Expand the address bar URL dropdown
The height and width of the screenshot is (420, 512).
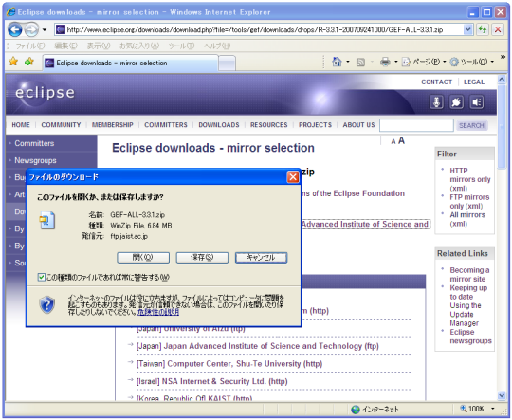coord(467,29)
